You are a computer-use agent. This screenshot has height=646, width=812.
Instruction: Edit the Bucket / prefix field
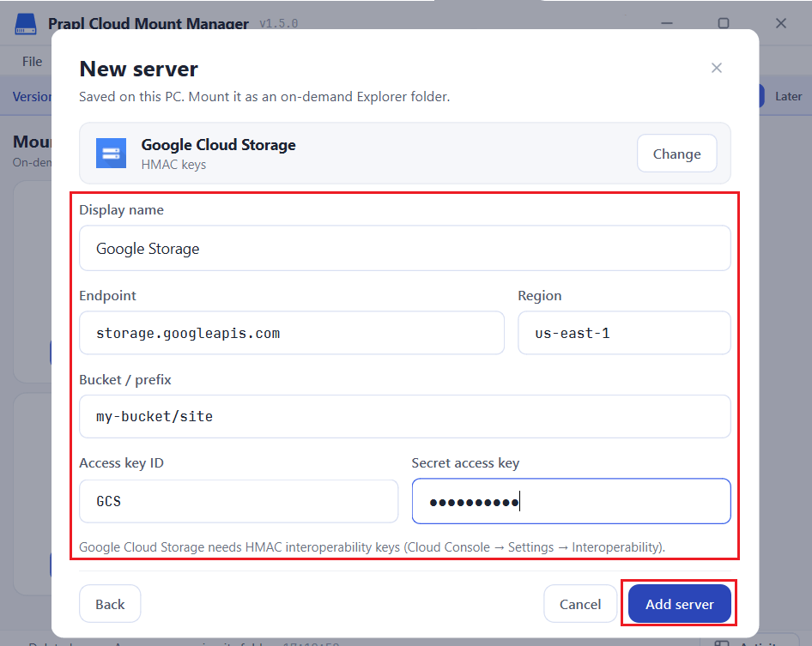[x=405, y=417]
